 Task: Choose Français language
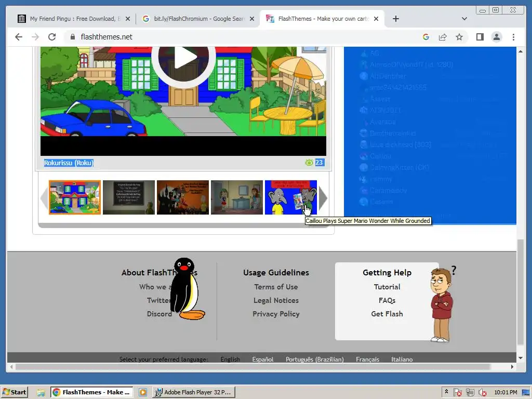coord(367,360)
